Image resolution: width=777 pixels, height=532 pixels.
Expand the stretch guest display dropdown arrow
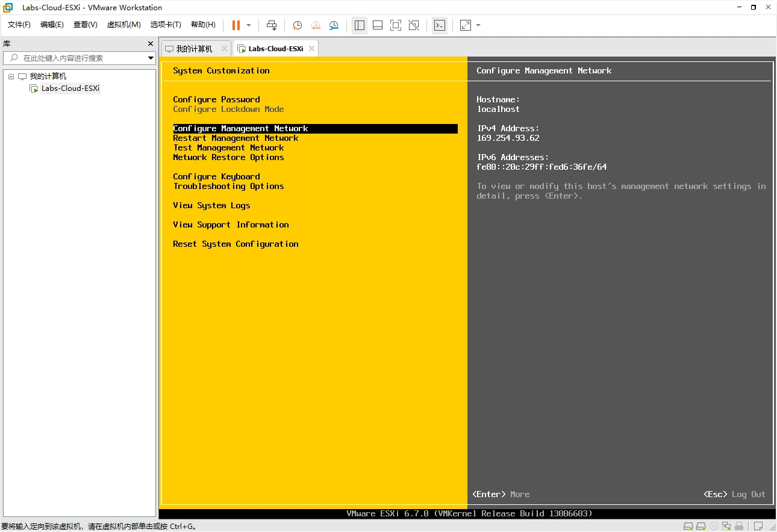(x=478, y=25)
